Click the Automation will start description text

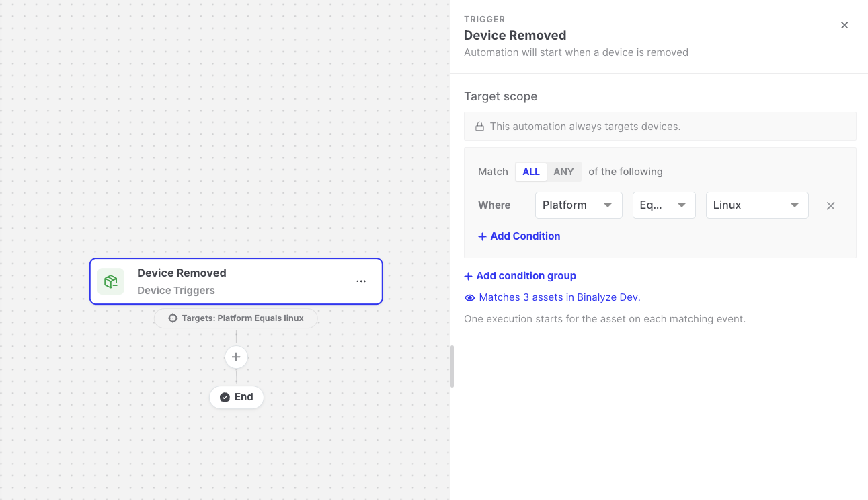click(x=576, y=52)
